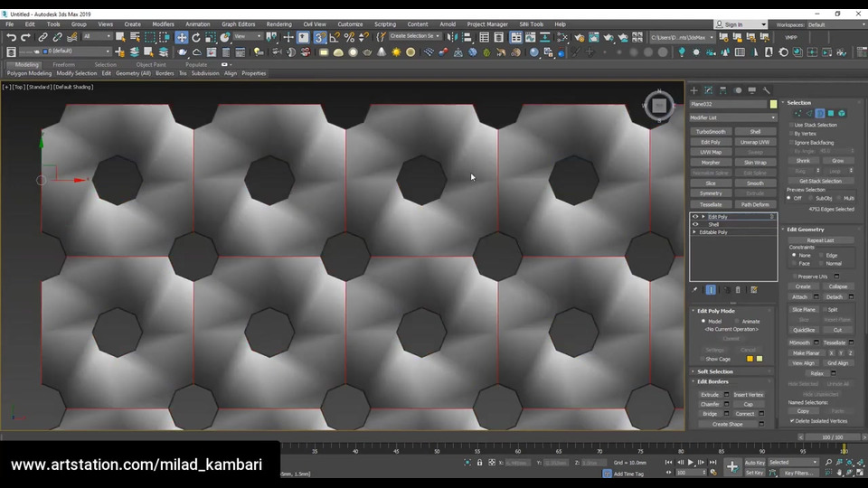Select Element sub-object level icon
Screen dimensions: 868x488
842,114
